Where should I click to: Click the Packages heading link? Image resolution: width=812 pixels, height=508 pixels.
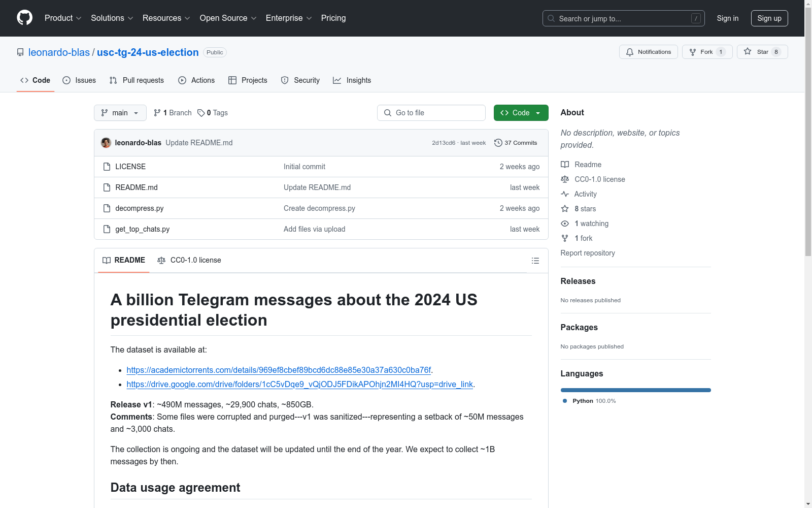[579, 328]
